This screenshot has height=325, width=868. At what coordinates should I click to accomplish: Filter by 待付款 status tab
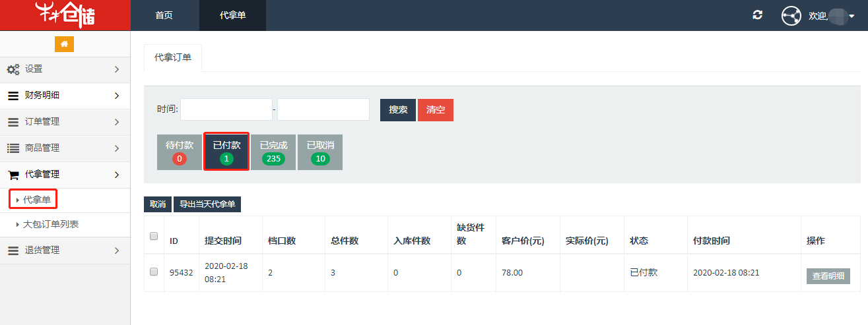click(180, 152)
